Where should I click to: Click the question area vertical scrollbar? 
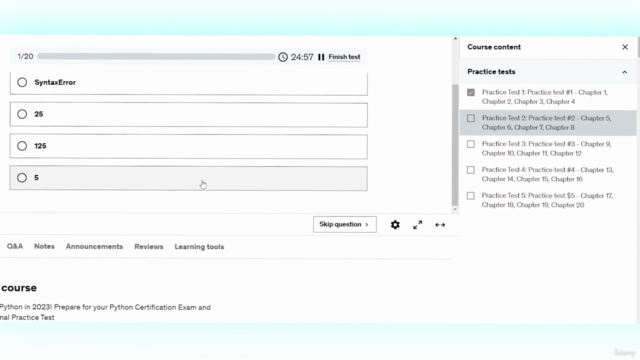(455, 145)
